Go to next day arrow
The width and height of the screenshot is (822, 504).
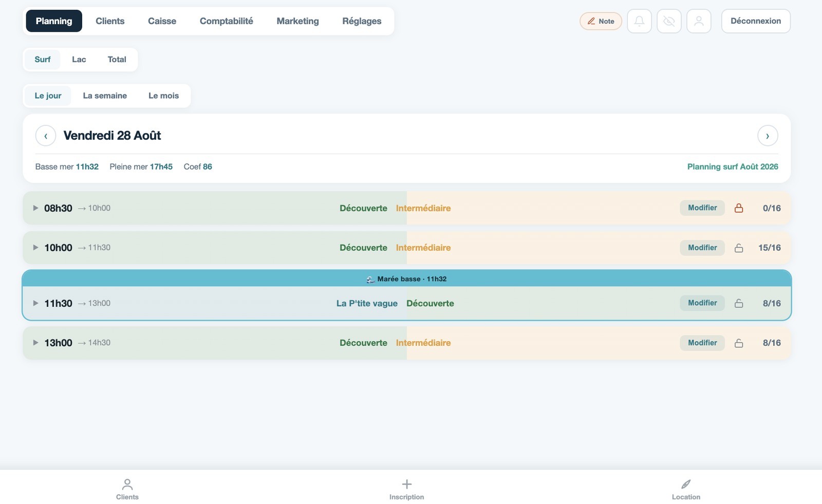(768, 136)
